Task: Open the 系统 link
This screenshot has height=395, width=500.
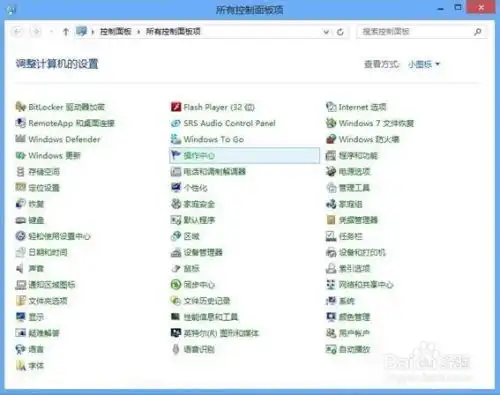Action: click(x=347, y=301)
